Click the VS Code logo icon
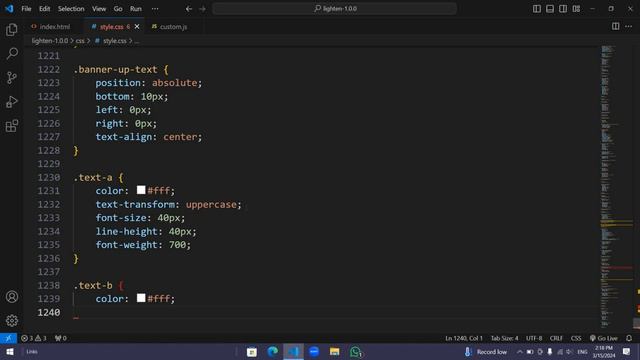 click(x=9, y=9)
